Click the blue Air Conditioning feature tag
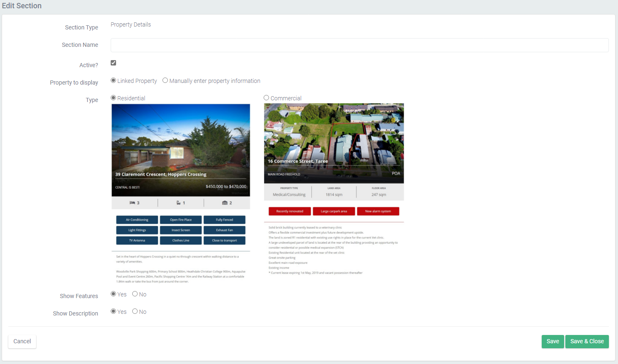 pos(137,220)
